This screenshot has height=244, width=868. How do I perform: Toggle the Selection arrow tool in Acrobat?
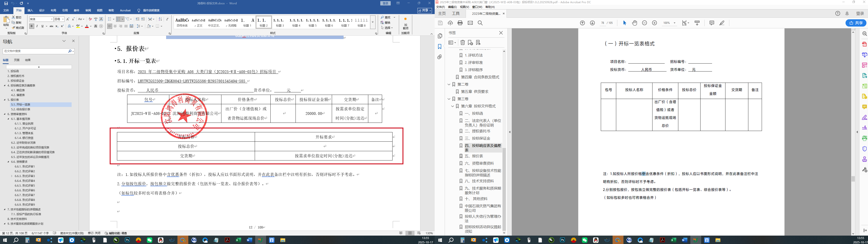click(624, 23)
